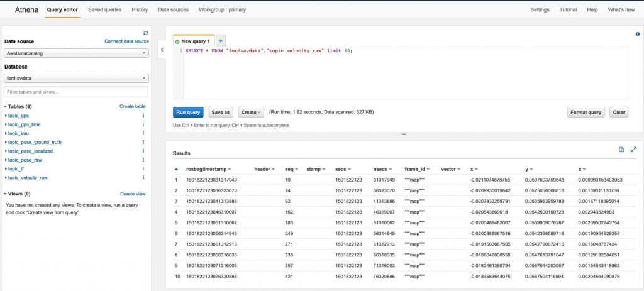Click the sort arrow above row numbers
This screenshot has width=644, height=291.
click(176, 169)
